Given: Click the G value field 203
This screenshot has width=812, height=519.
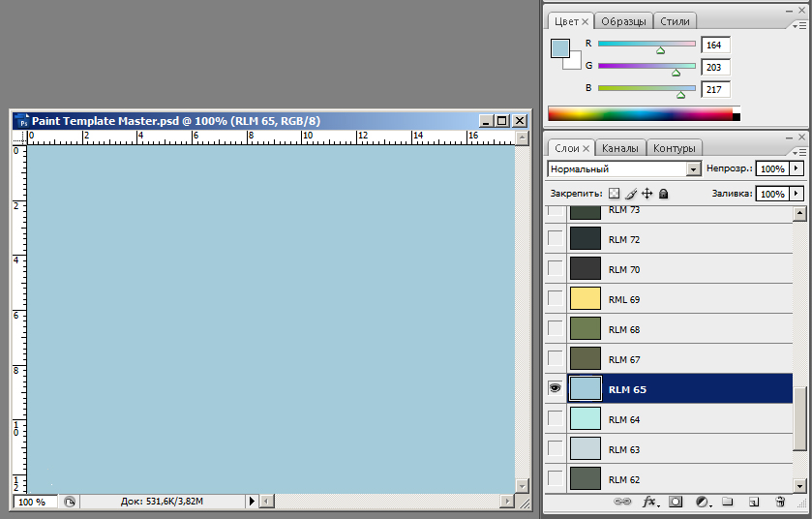Looking at the screenshot, I should pos(715,68).
